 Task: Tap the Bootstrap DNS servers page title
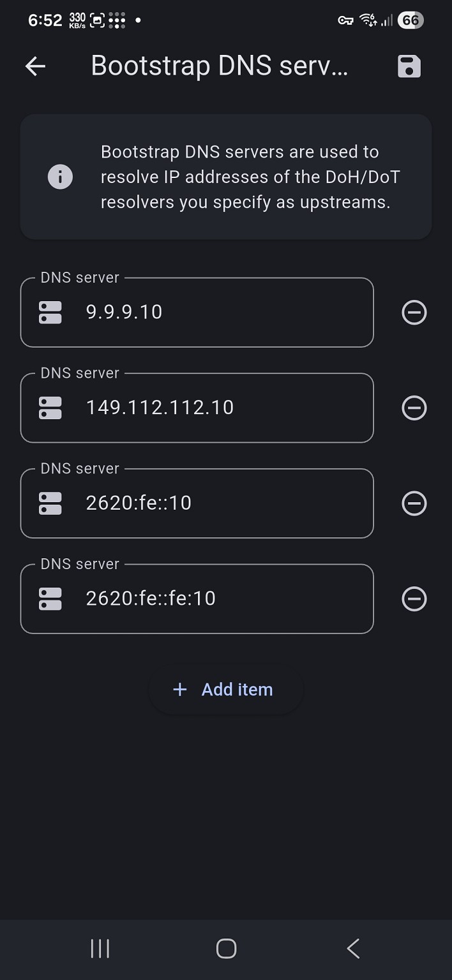click(x=219, y=66)
